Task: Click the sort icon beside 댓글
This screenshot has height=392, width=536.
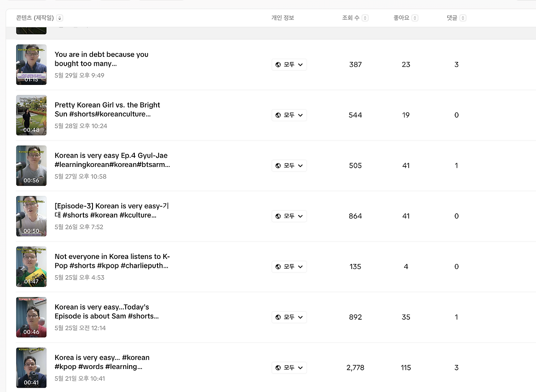Action: (x=463, y=18)
